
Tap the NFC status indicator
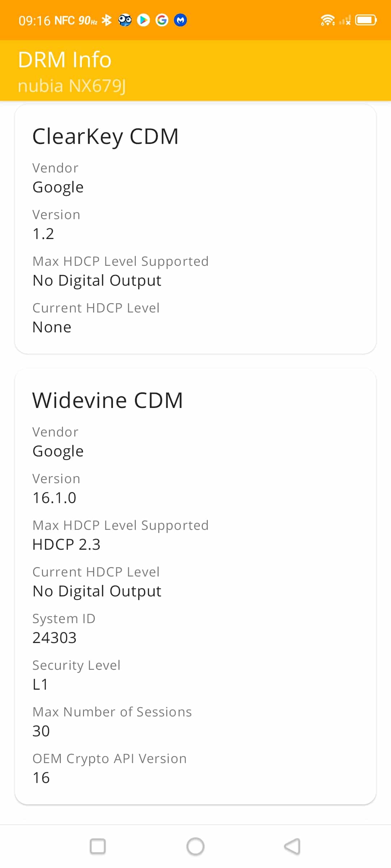tap(64, 21)
